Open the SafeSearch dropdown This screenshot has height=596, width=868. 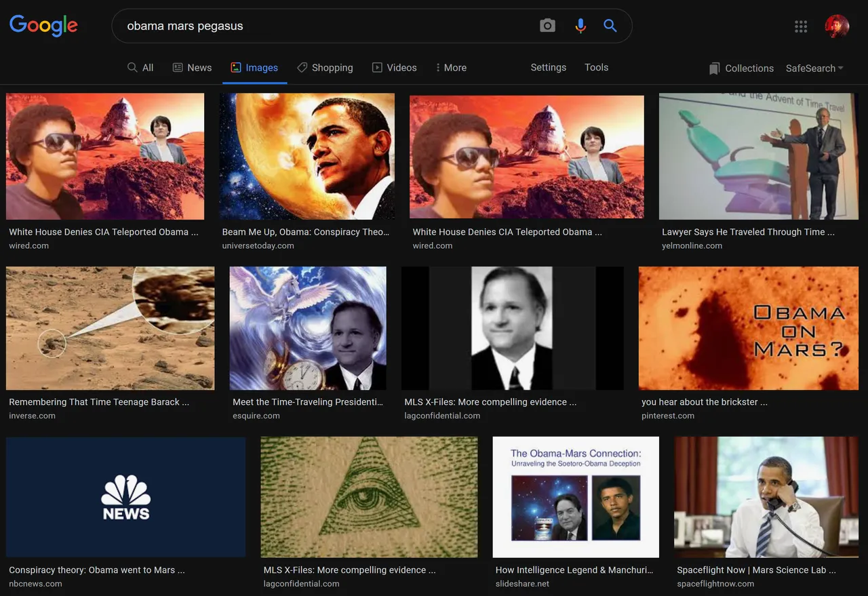pyautogui.click(x=814, y=68)
